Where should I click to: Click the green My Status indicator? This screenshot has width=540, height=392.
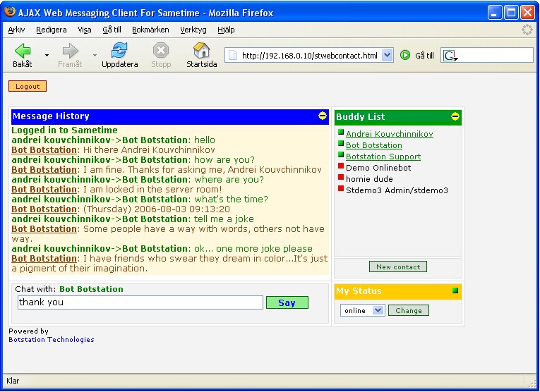455,290
